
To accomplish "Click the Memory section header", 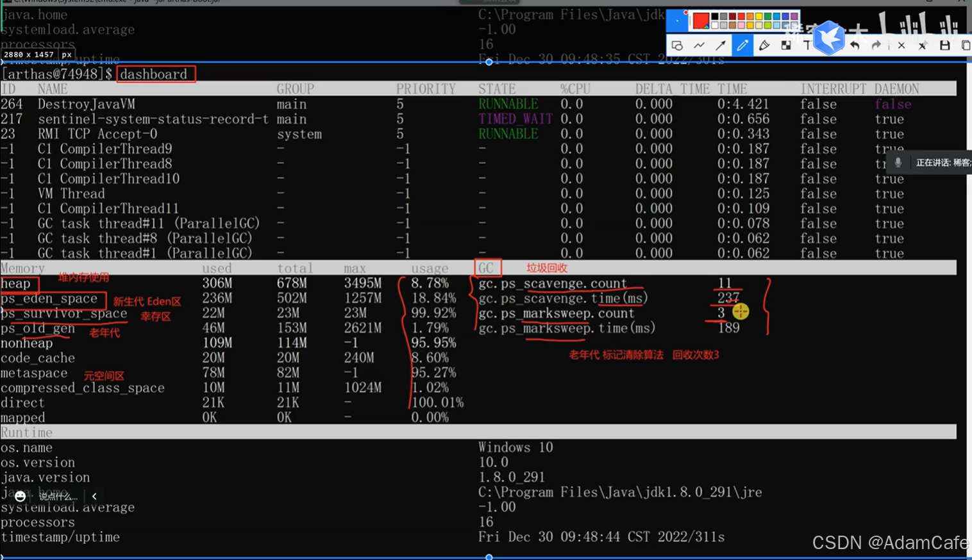I will point(23,268).
